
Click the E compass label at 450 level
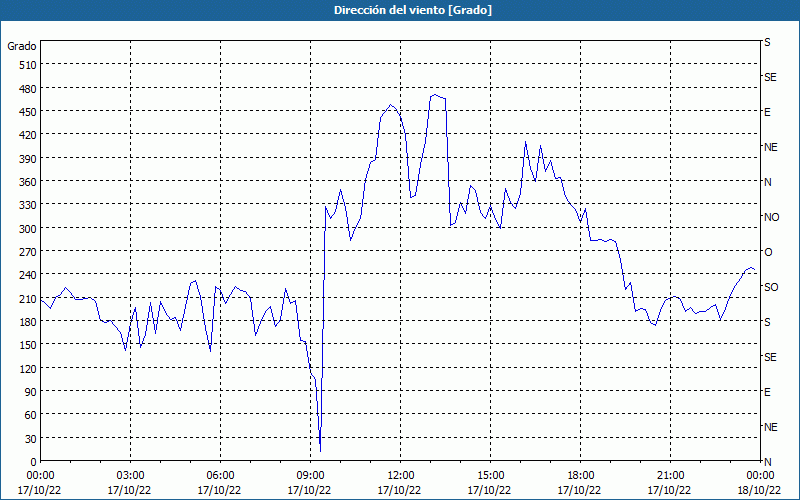[767, 112]
